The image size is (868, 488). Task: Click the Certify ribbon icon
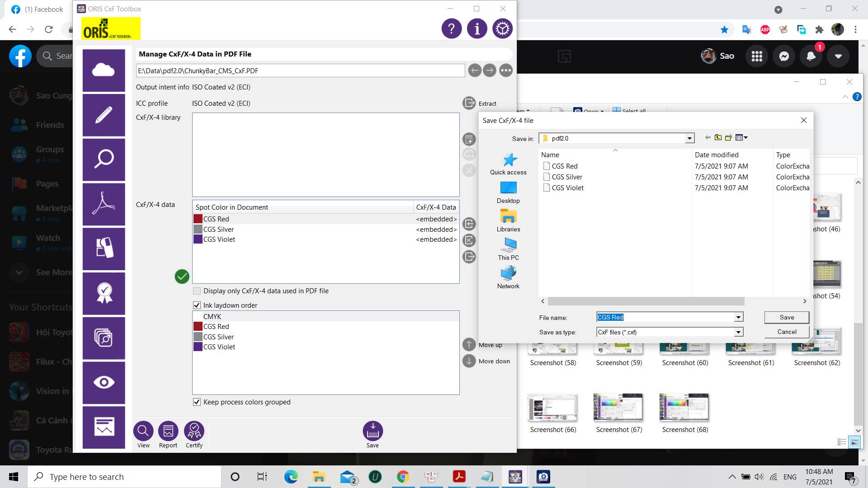point(194,431)
